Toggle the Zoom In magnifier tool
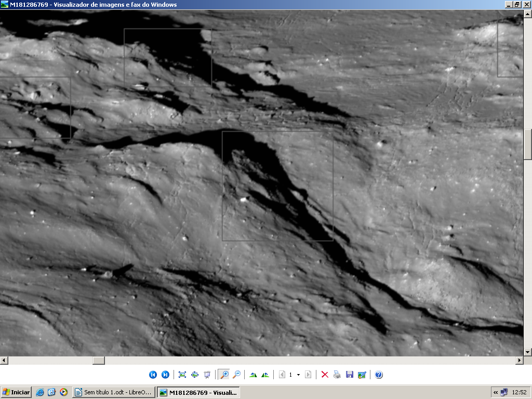 click(x=224, y=375)
